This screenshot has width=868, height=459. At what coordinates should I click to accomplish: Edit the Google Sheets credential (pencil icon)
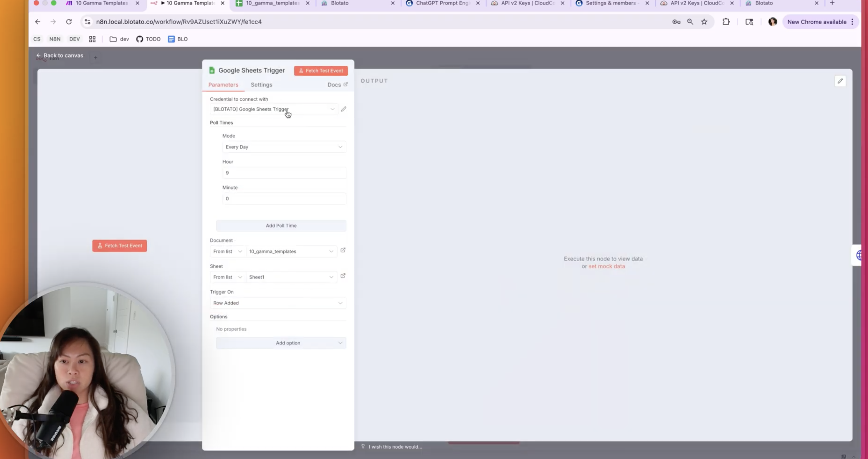pos(343,109)
